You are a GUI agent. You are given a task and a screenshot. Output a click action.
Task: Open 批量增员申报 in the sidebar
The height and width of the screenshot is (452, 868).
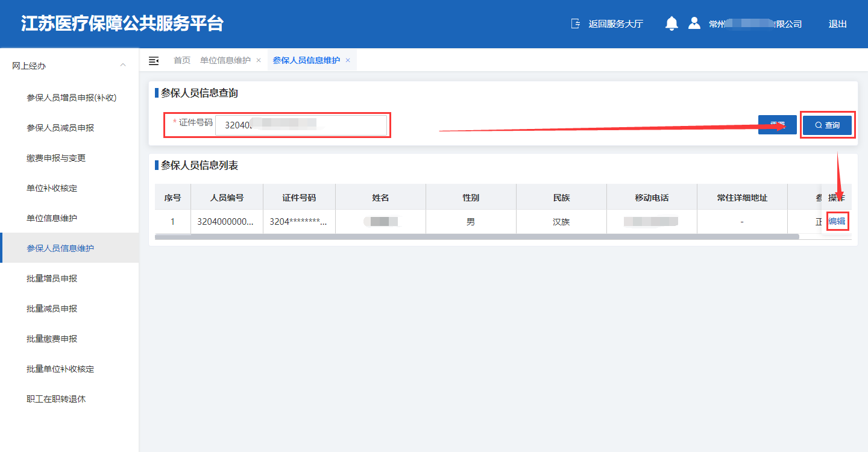(52, 278)
